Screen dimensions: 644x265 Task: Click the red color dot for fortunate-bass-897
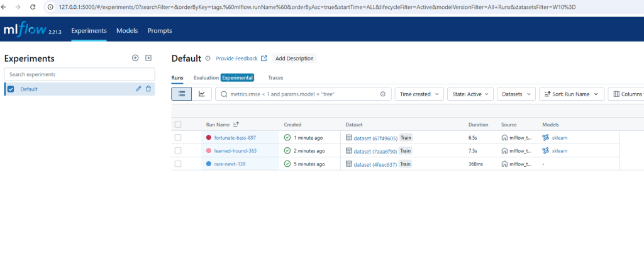coord(209,137)
